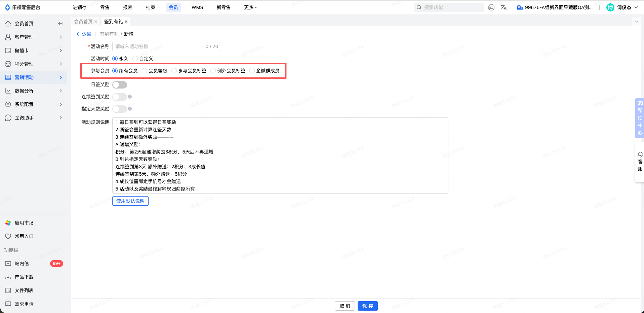Image resolution: width=644 pixels, height=313 pixels.
Task: Expand the 客户管理 sidebar menu
Action: click(x=34, y=37)
